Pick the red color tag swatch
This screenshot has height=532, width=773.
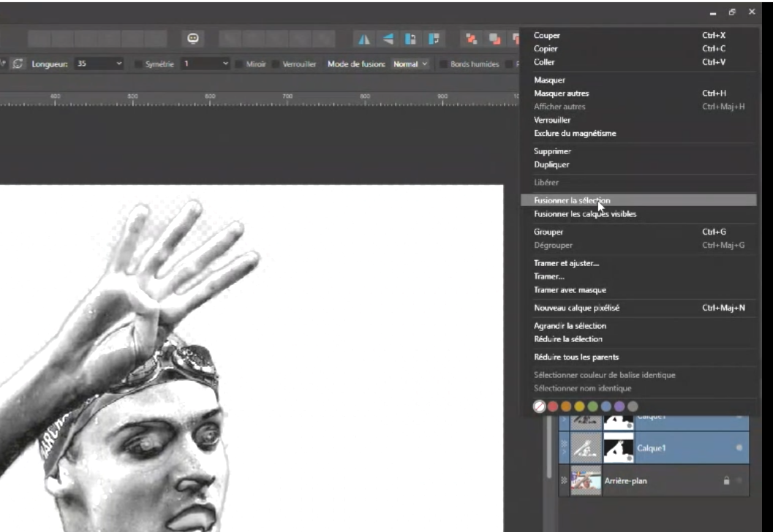553,406
